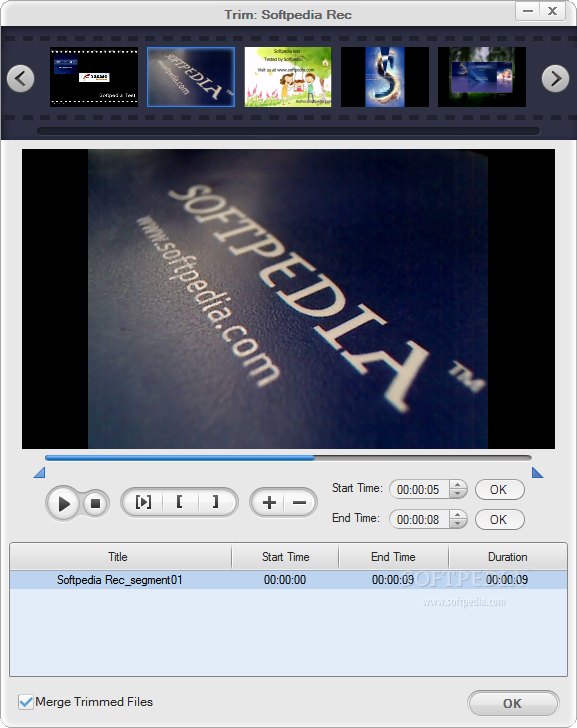Click the Start Time field 00:00:05
Screen dimensions: 577x728
coord(419,489)
